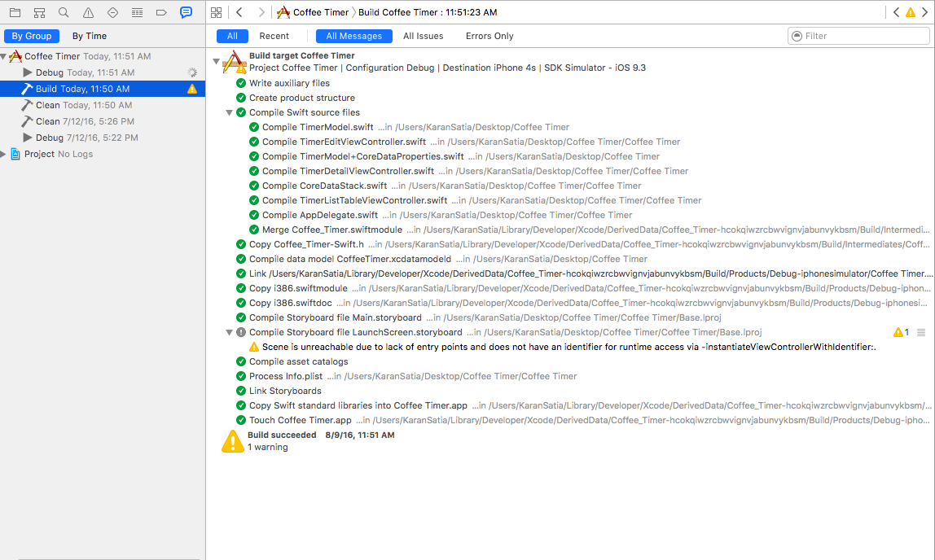Screen dimensions: 935x560
Task: Select Copy i386.swiftdoc row
Action: (x=571, y=304)
